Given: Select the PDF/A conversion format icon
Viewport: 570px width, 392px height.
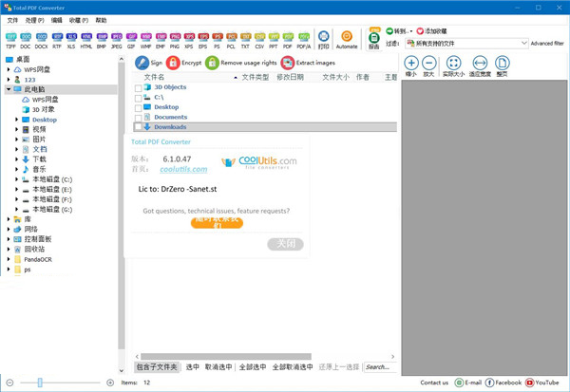Looking at the screenshot, I should [304, 40].
